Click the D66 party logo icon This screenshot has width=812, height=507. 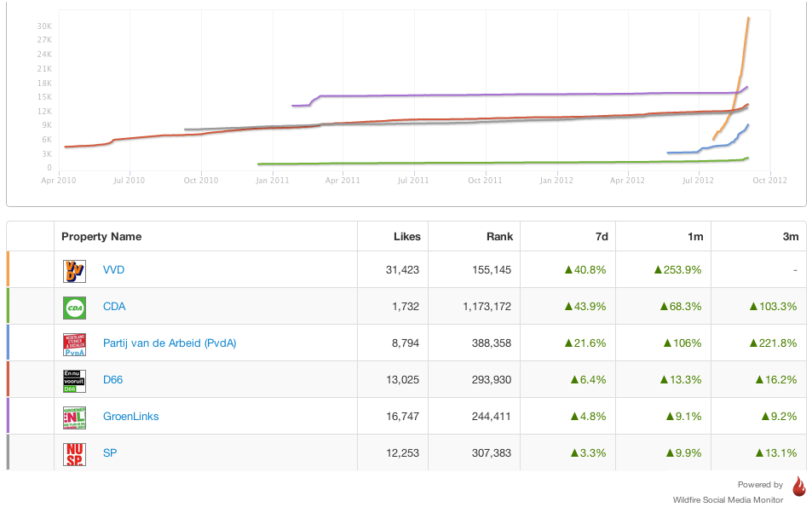click(75, 381)
